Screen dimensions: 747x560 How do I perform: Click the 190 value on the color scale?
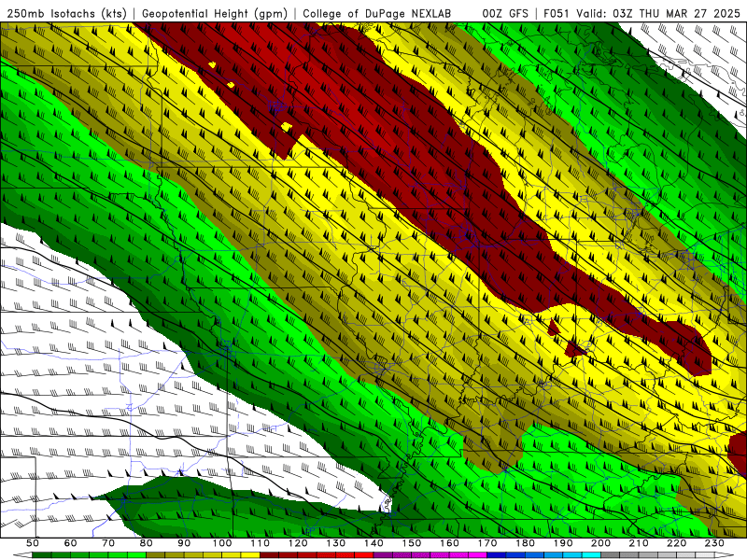[x=563, y=543]
